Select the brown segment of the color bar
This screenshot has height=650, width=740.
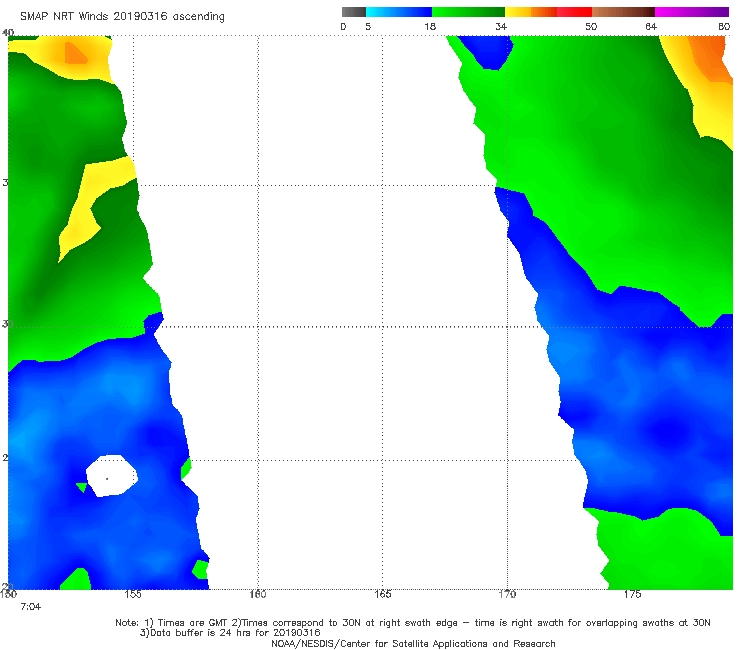coord(623,12)
